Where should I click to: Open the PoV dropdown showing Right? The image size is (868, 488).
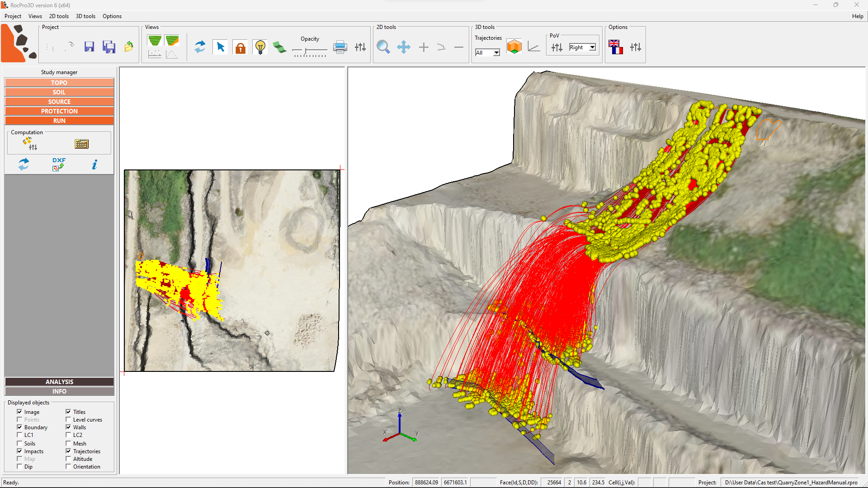coord(583,47)
